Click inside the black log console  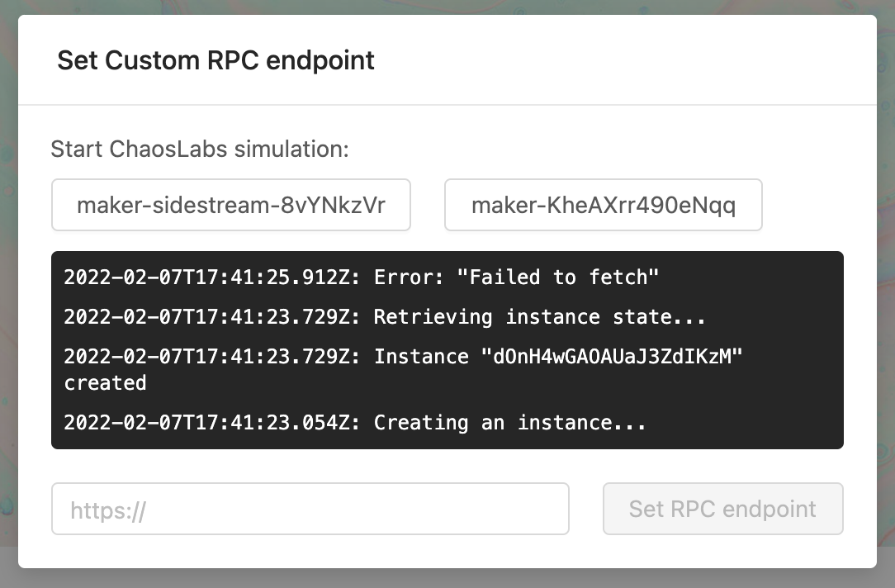(x=447, y=349)
